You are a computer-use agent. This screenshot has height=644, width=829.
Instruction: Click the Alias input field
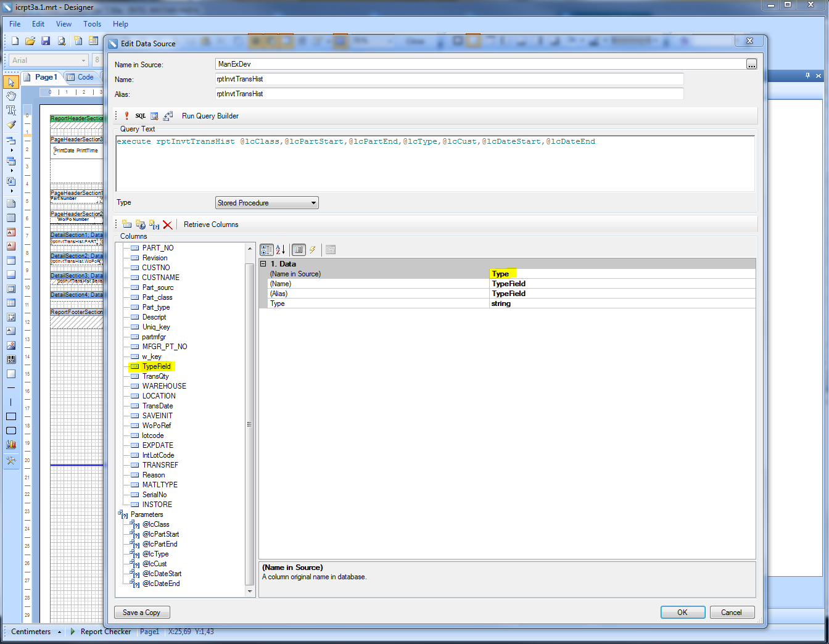coord(449,94)
